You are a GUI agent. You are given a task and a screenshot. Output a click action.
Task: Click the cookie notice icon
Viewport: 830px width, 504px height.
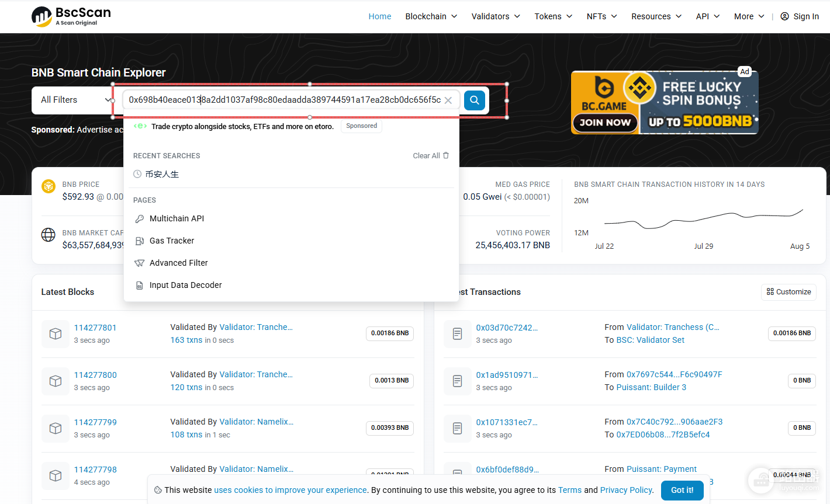158,491
